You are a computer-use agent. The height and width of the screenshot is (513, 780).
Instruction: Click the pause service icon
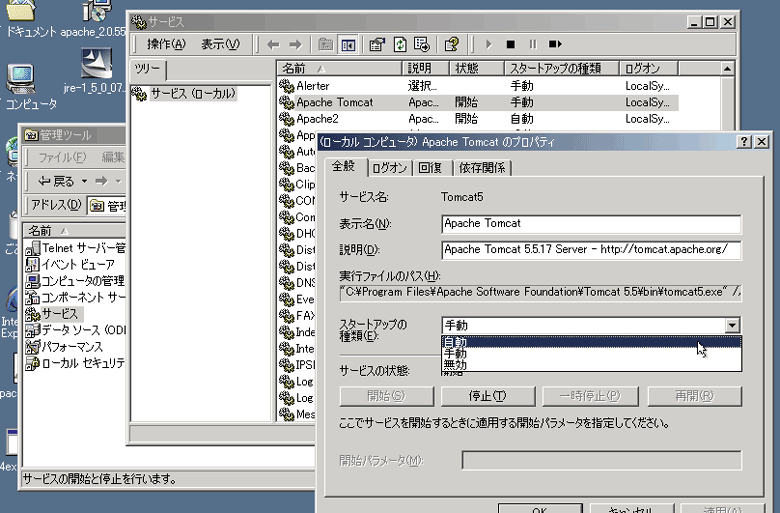533,45
